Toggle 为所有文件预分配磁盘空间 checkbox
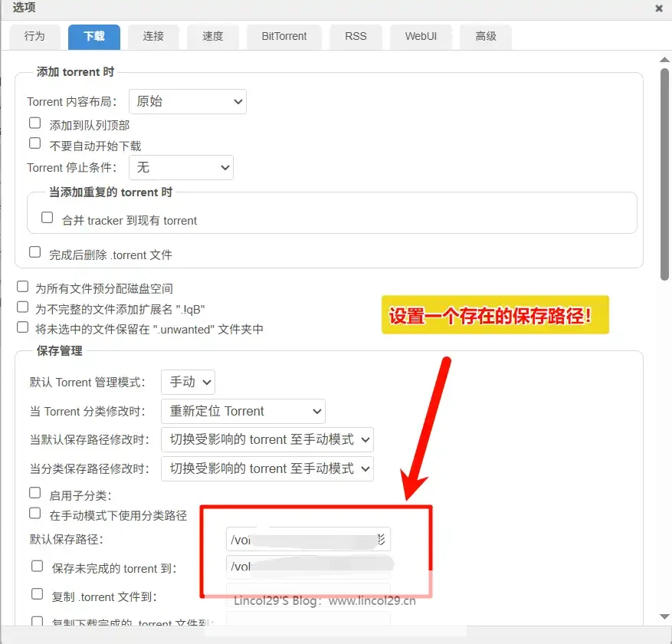The image size is (672, 644). pos(23,287)
